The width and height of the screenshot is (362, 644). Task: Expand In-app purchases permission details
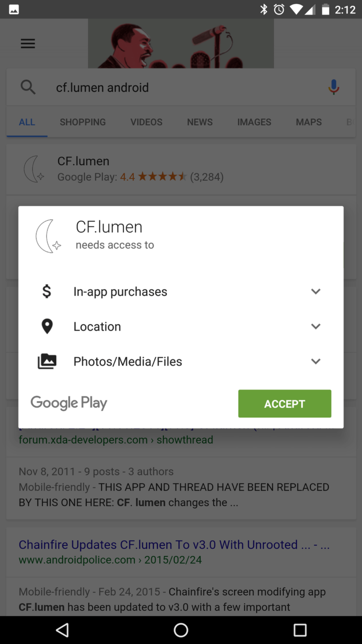click(316, 291)
